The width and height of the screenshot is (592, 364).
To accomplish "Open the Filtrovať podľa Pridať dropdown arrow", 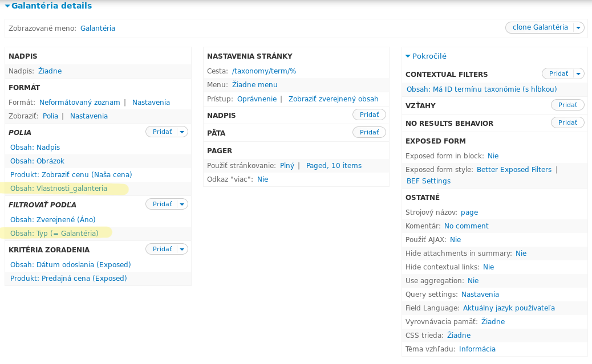I will (x=182, y=204).
